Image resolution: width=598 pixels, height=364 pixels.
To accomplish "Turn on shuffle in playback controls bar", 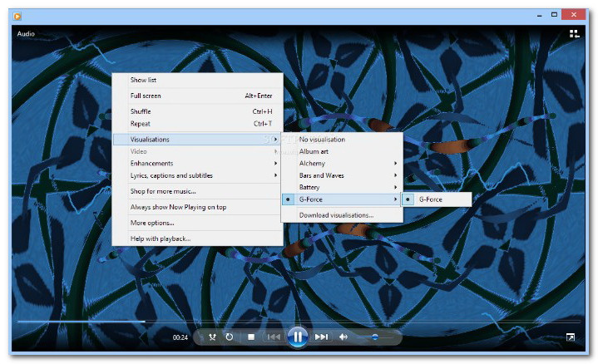I will click(213, 337).
